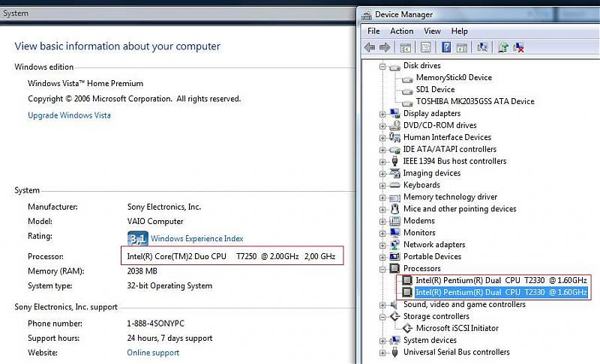Click the Properties toolbar icon
This screenshot has height=364, width=600.
coord(424,47)
